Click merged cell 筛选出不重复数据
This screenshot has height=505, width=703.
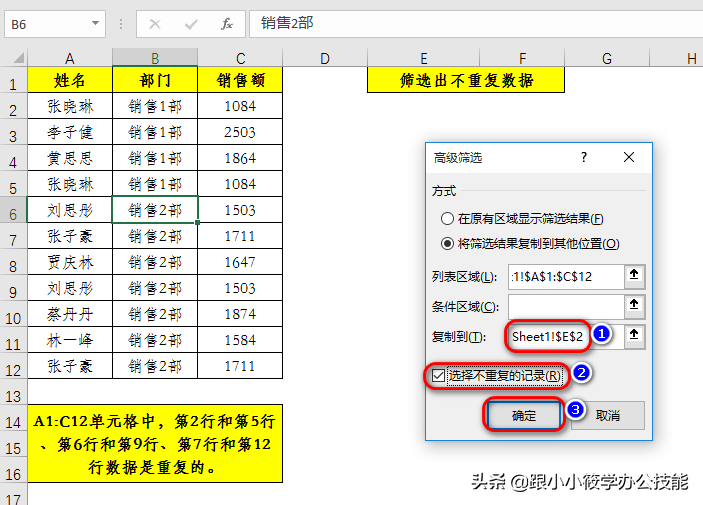tap(466, 80)
